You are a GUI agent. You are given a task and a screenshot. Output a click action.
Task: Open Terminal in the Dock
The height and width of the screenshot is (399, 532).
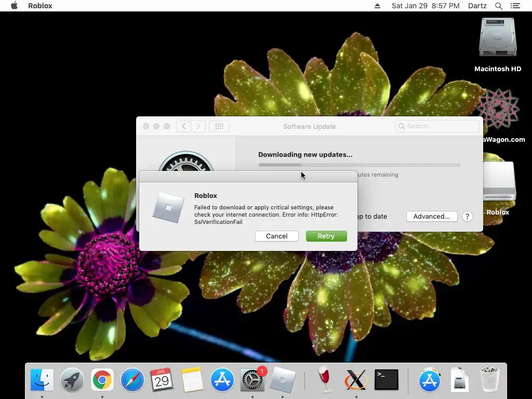click(387, 380)
